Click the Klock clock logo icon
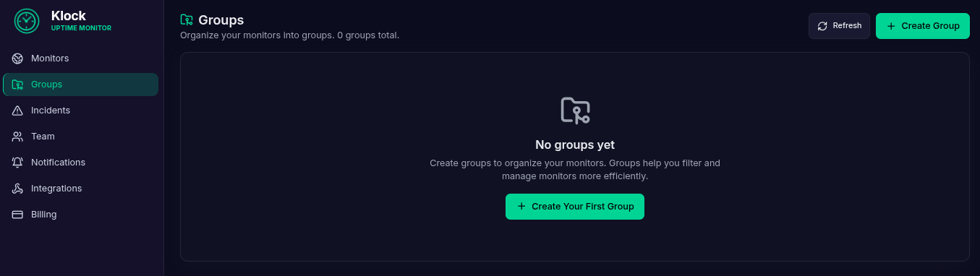The height and width of the screenshot is (276, 980). click(x=27, y=21)
